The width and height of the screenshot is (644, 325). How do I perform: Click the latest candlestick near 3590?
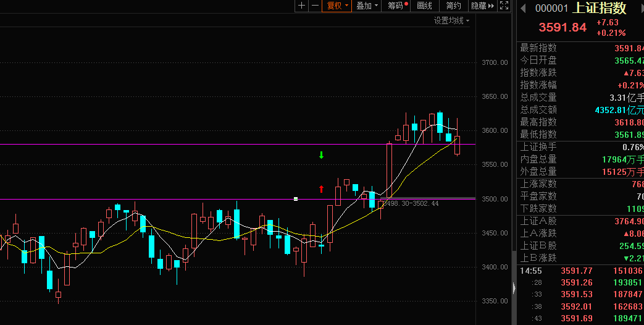pos(457,145)
